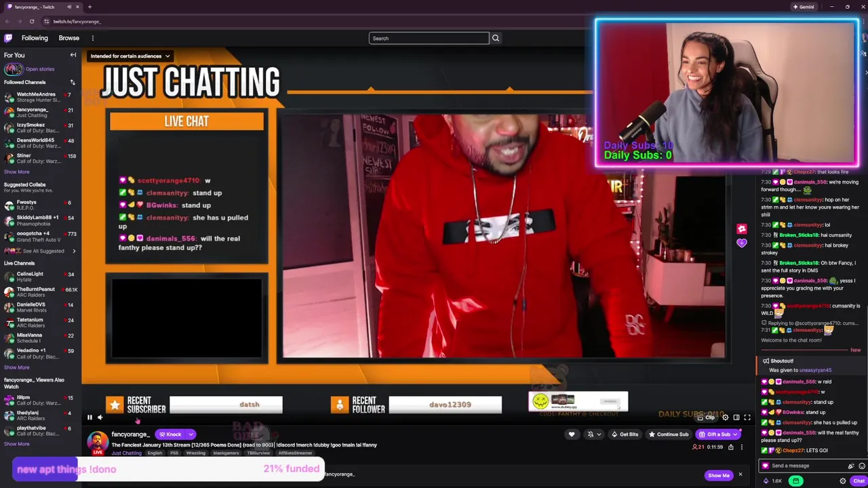Clip the stream

(x=706, y=418)
